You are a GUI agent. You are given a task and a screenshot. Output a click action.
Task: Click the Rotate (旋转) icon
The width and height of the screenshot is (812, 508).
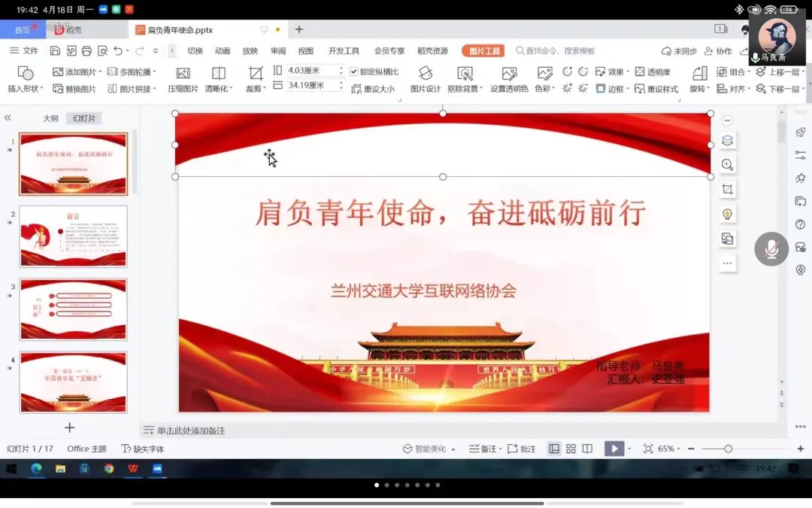[x=699, y=79]
